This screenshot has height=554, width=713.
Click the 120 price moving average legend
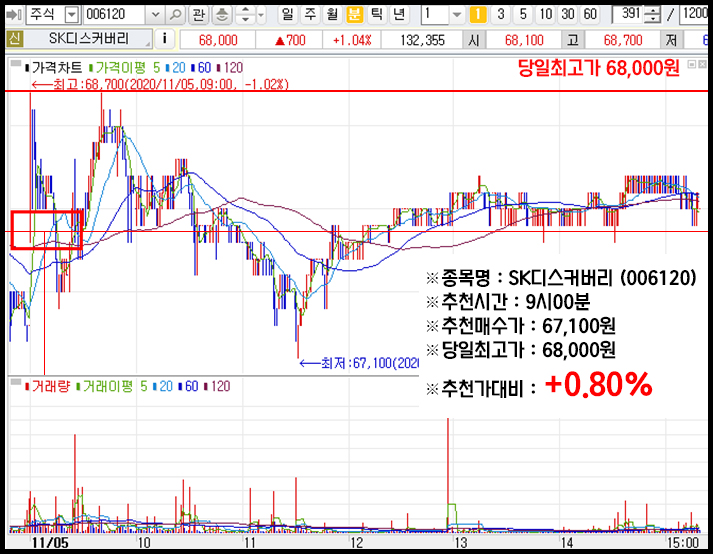pos(230,68)
